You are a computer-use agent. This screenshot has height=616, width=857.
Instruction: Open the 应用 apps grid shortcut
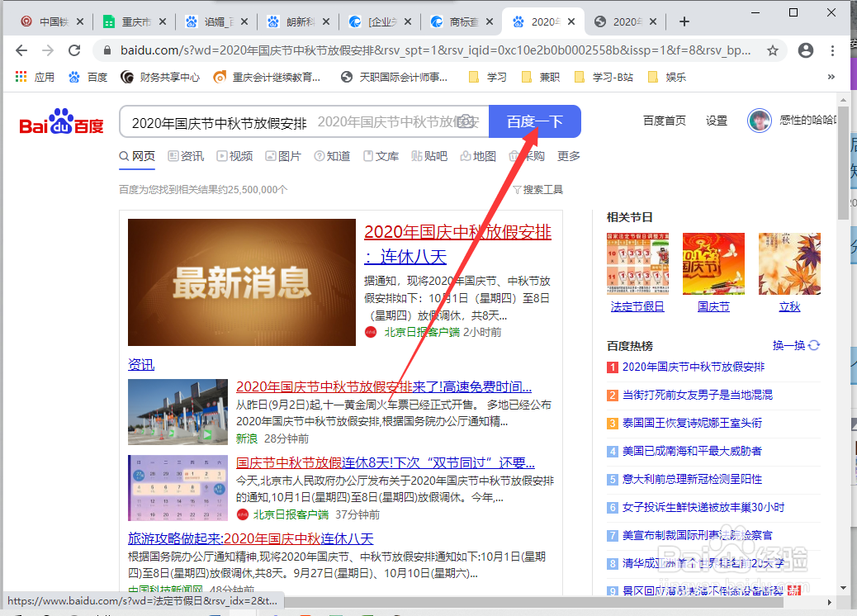coord(35,77)
